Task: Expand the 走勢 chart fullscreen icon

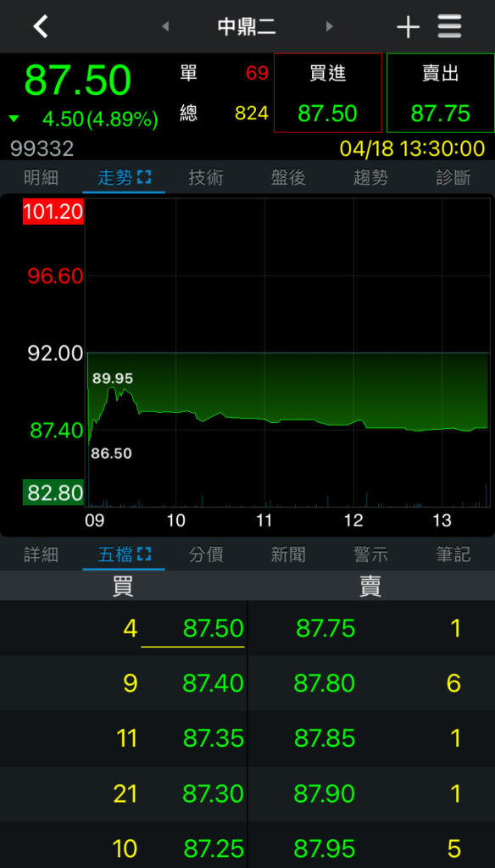Action: (144, 178)
